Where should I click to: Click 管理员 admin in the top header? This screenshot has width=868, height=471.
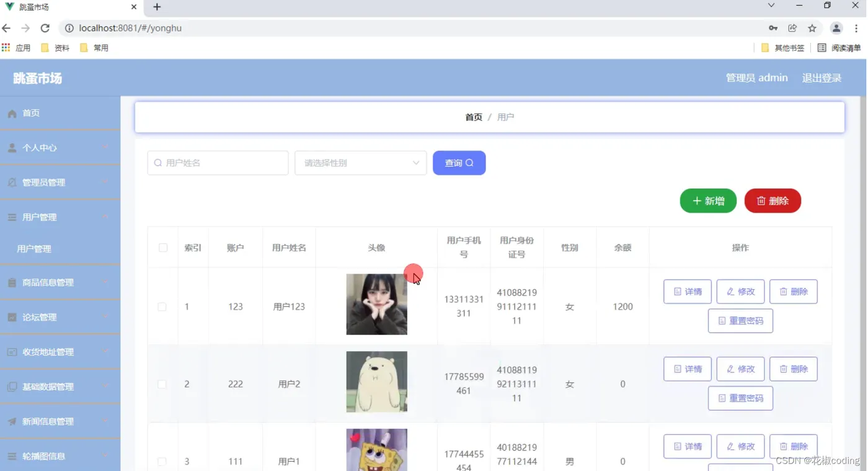(x=756, y=78)
